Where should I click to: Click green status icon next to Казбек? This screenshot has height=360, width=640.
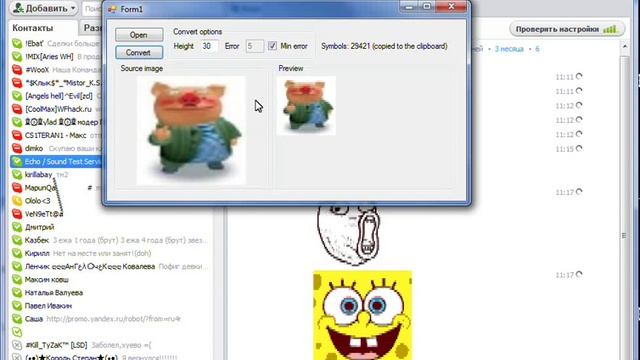(17, 240)
